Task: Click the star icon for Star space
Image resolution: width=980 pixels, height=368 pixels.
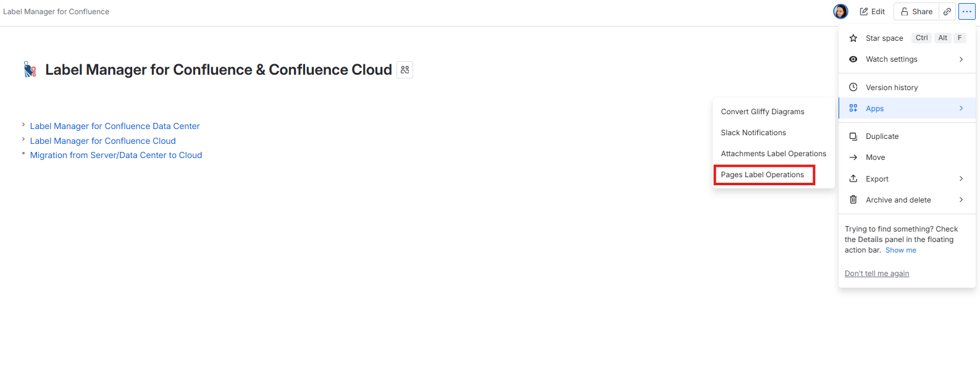Action: 853,38
